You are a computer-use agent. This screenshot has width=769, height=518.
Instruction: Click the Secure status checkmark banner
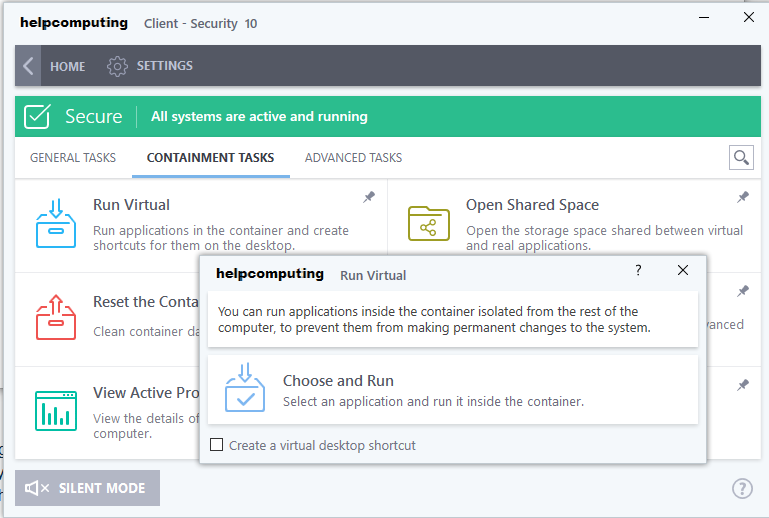37,116
